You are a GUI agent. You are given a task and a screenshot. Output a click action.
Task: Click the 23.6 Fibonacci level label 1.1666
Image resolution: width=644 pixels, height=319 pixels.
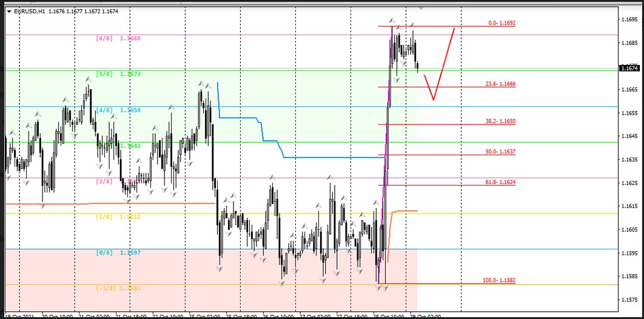point(501,84)
